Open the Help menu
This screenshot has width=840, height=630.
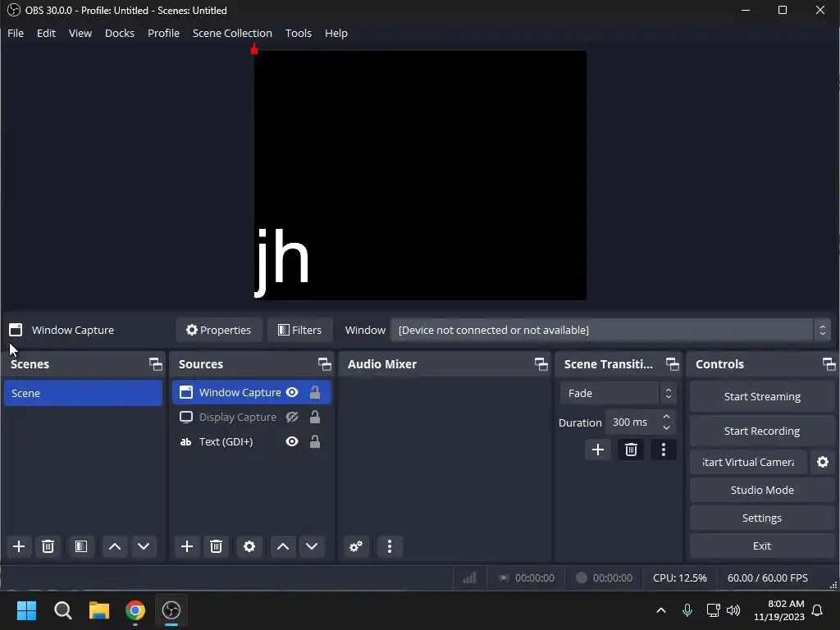coord(336,33)
